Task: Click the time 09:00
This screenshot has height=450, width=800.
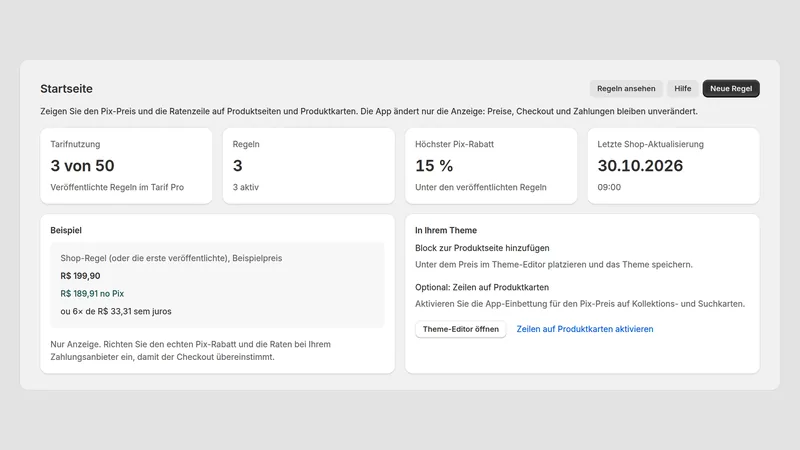Action: (609, 187)
